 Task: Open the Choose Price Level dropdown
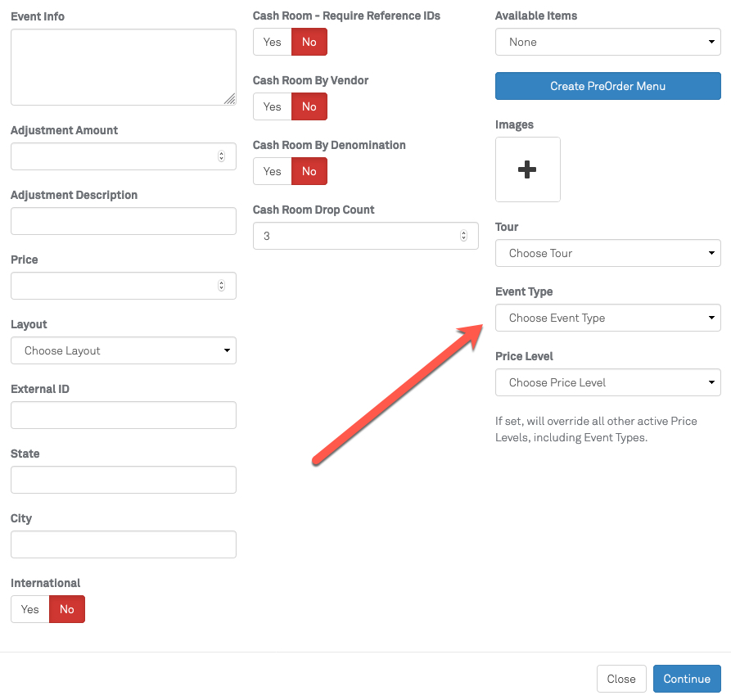click(x=607, y=382)
